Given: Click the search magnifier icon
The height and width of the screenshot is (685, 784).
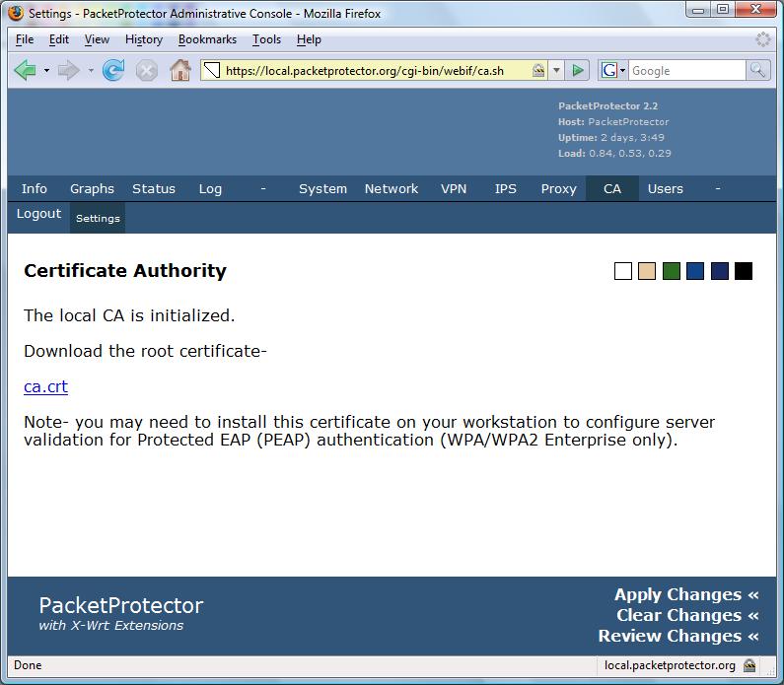Looking at the screenshot, I should 757,70.
